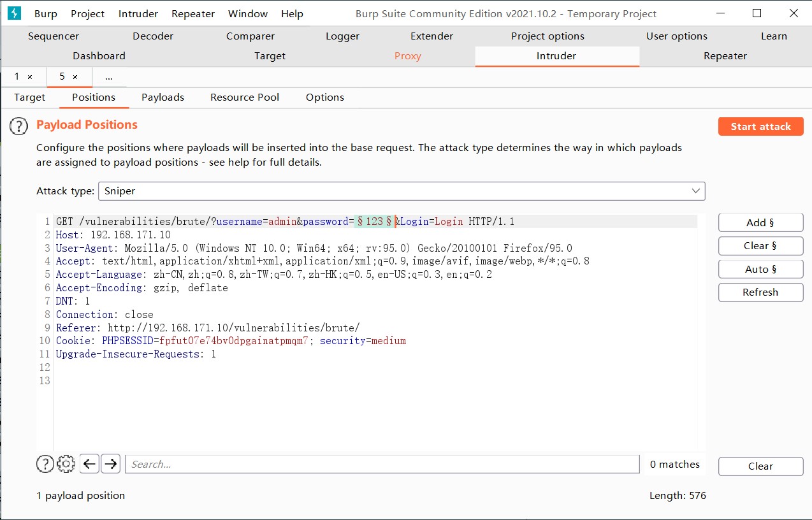Click the Upgrade-Insecure-Requests: 1 line
Image resolution: width=812 pixels, height=520 pixels.
coord(136,354)
